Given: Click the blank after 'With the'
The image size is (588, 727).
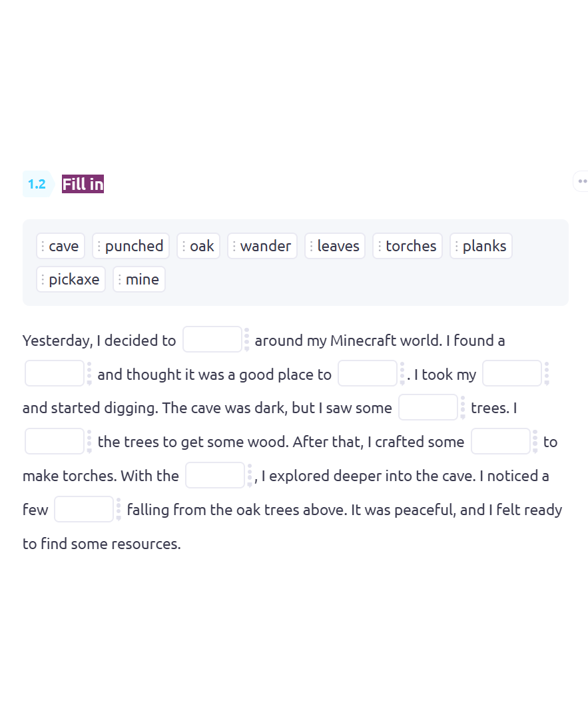Looking at the screenshot, I should pyautogui.click(x=215, y=474).
